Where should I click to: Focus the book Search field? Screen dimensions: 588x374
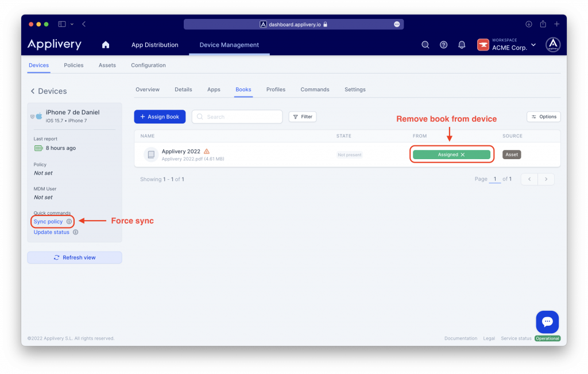click(x=237, y=117)
